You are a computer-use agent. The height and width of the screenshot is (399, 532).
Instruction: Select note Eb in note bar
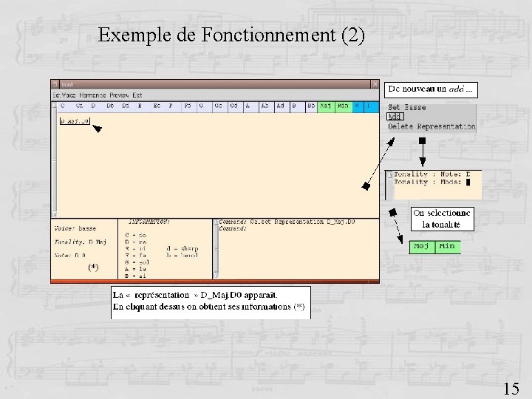click(x=157, y=106)
